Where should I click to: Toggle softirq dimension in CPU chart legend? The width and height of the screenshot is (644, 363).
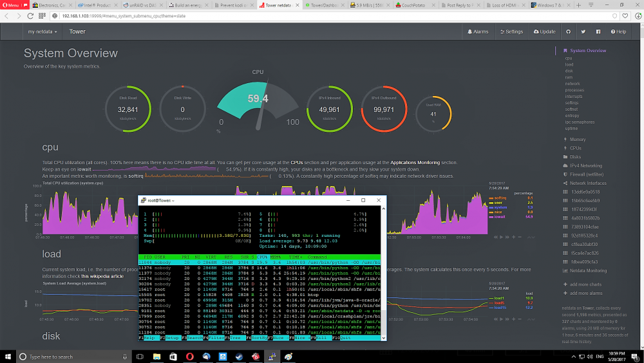[500, 198]
